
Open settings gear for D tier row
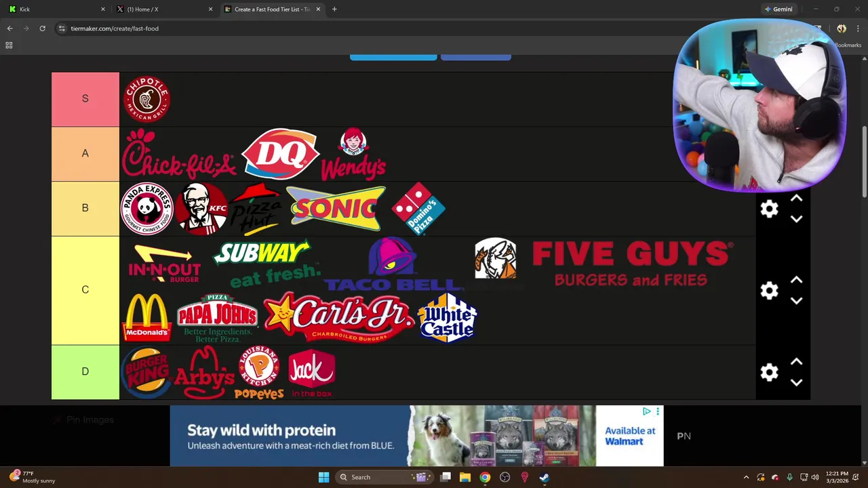[769, 372]
